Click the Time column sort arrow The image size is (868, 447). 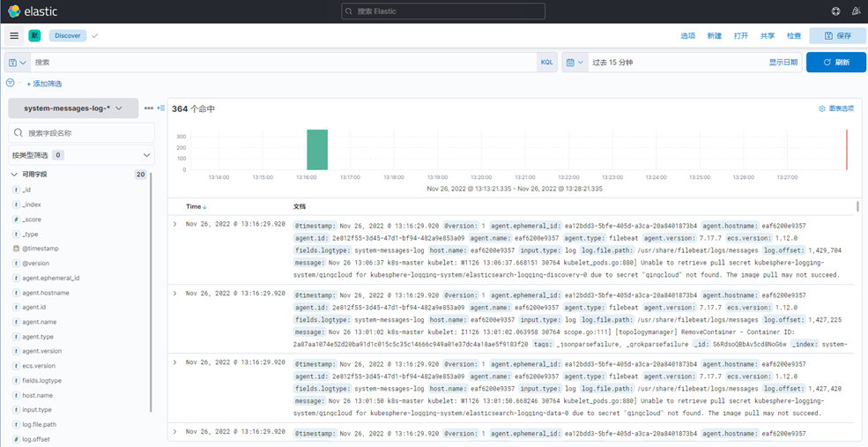click(204, 207)
